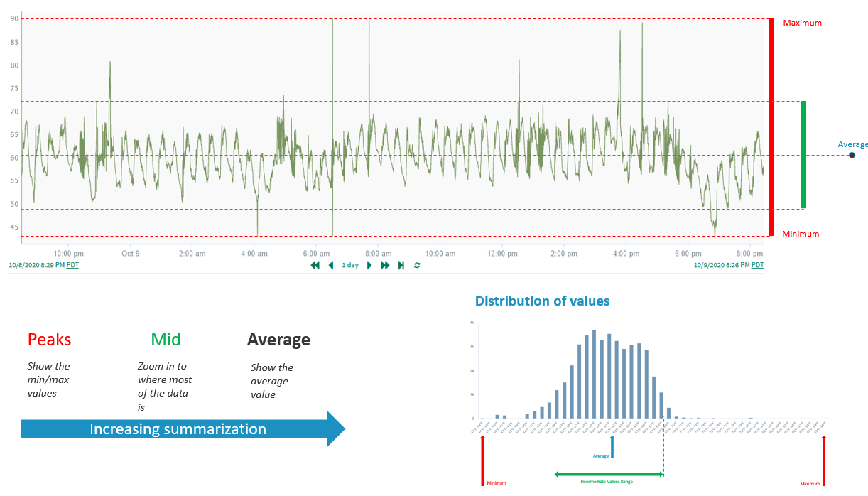Viewport: 868px width, 496px height.
Task: Select the Peaks summarization heading
Action: pos(49,340)
